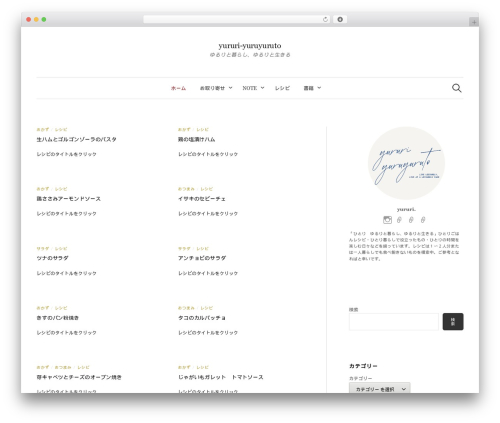500x423 pixels.
Task: Click the サラダ tag above アンチョビのサラダ
Action: coord(184,248)
